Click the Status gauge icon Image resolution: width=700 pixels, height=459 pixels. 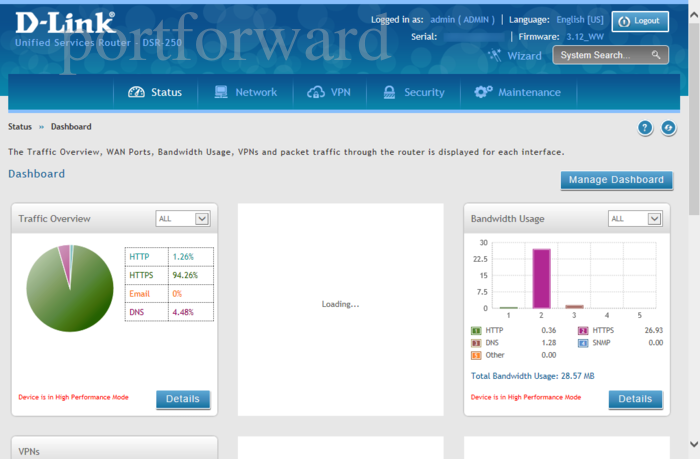pyautogui.click(x=136, y=92)
